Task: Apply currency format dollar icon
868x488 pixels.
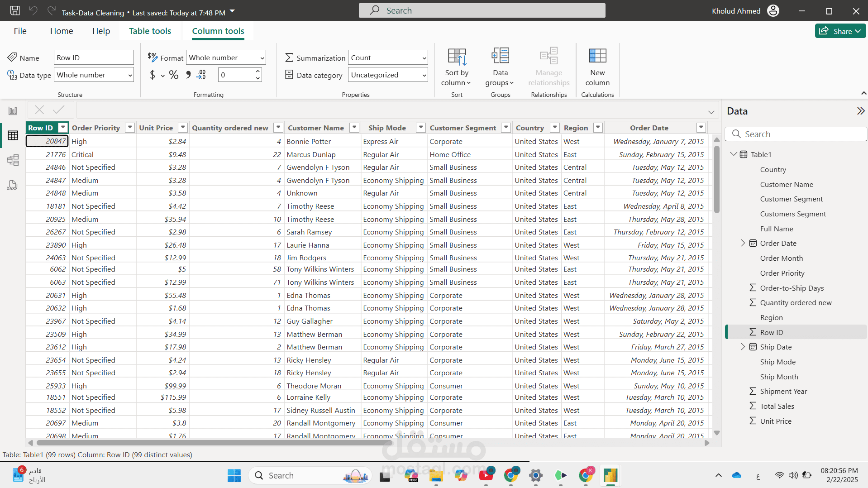Action: tap(153, 75)
